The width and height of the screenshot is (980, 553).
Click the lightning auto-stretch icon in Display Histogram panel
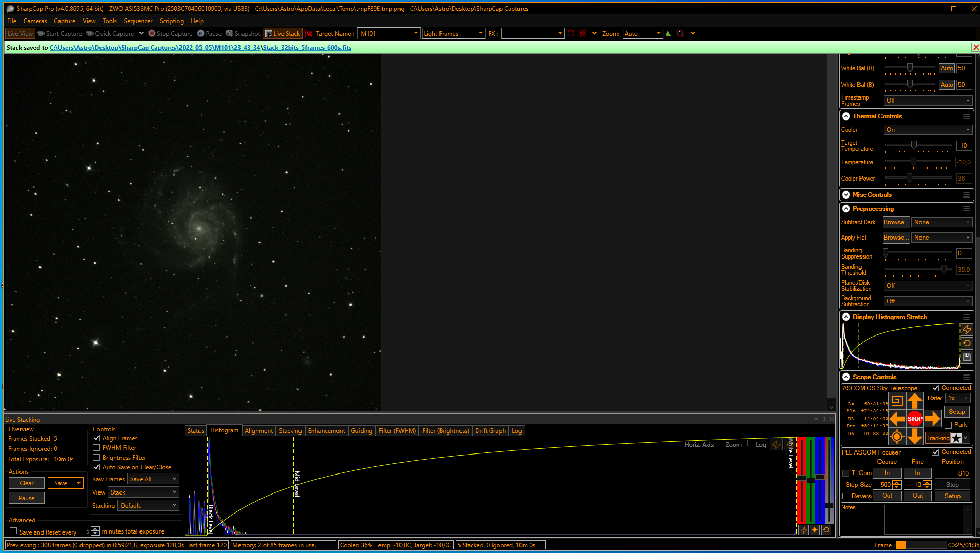967,329
